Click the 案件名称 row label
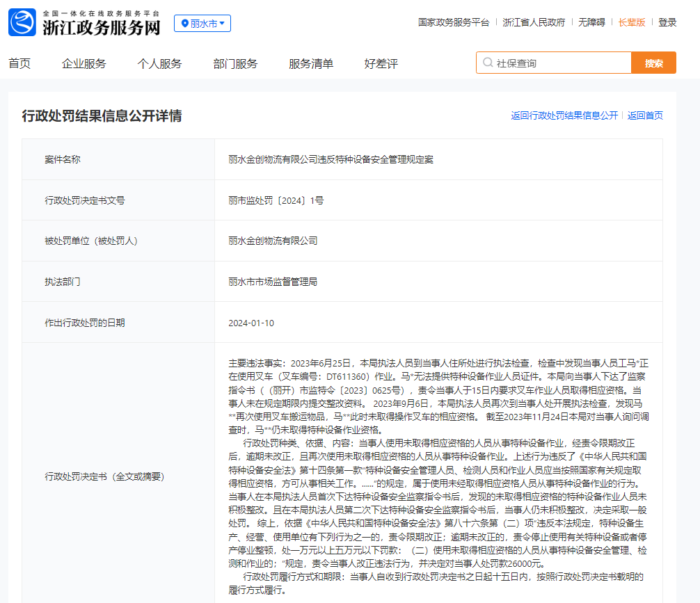Image resolution: width=700 pixels, height=603 pixels. 63,159
